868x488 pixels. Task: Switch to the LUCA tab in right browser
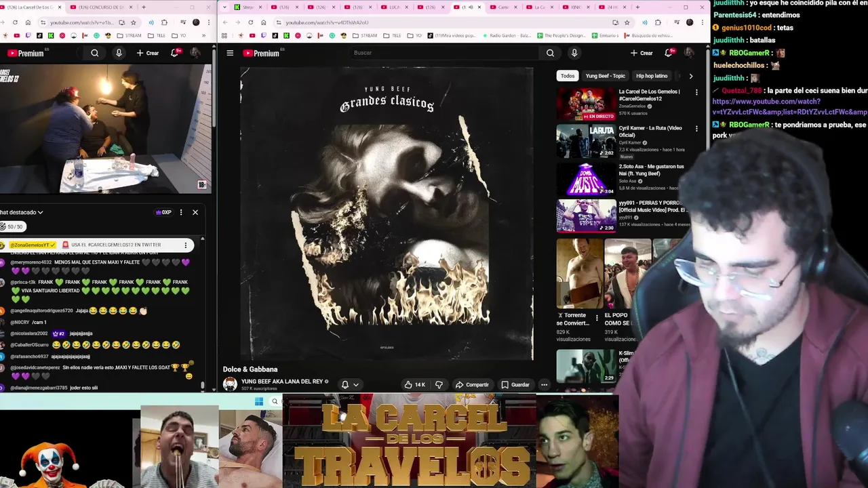click(x=393, y=7)
